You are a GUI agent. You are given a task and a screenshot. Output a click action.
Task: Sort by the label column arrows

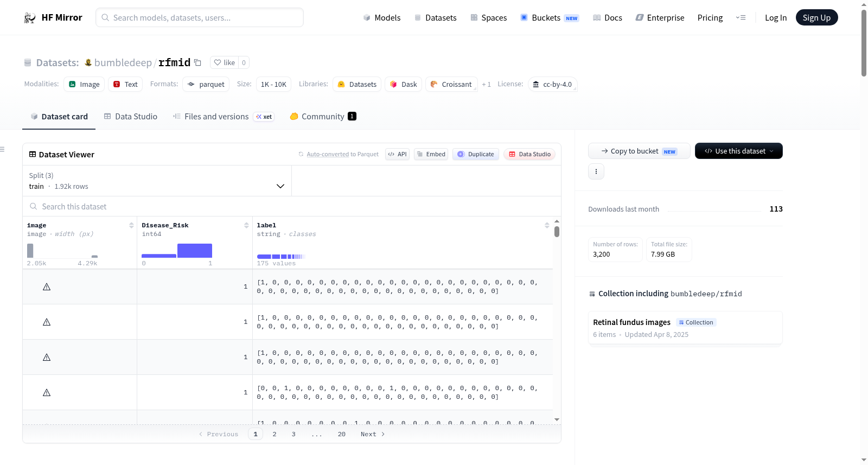(547, 225)
